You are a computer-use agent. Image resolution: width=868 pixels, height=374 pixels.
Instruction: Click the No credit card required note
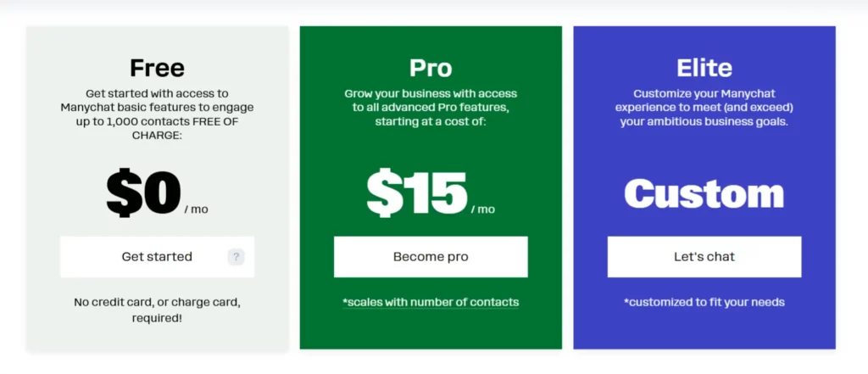pos(157,310)
